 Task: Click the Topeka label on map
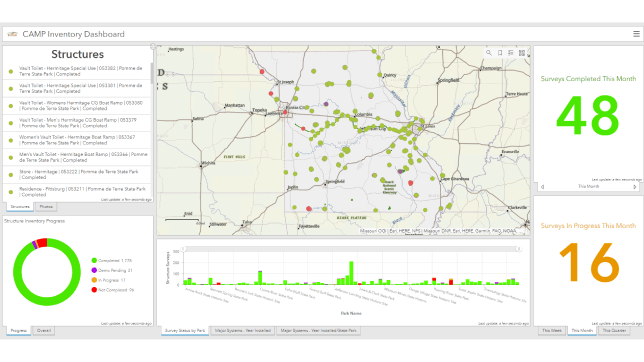tap(259, 110)
